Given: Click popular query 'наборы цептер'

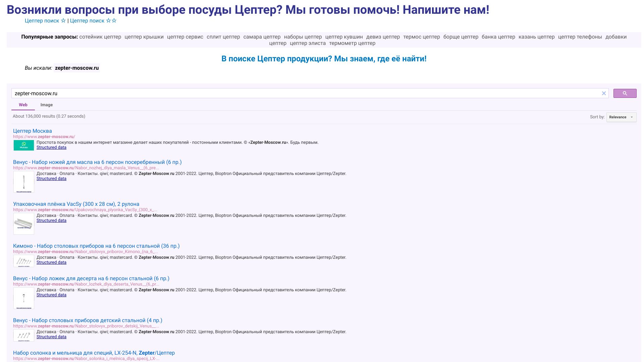Looking at the screenshot, I should pyautogui.click(x=303, y=37).
